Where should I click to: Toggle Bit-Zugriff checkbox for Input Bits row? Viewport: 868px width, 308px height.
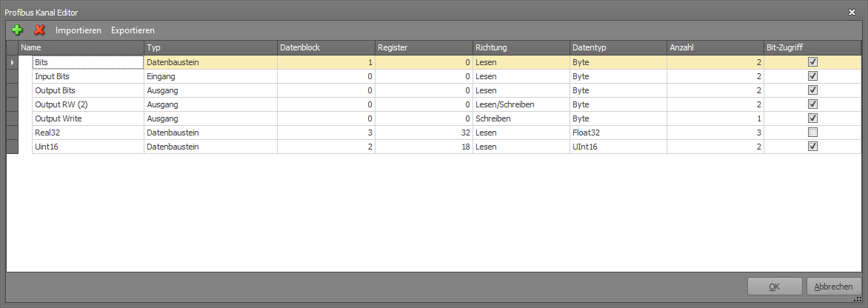click(812, 76)
